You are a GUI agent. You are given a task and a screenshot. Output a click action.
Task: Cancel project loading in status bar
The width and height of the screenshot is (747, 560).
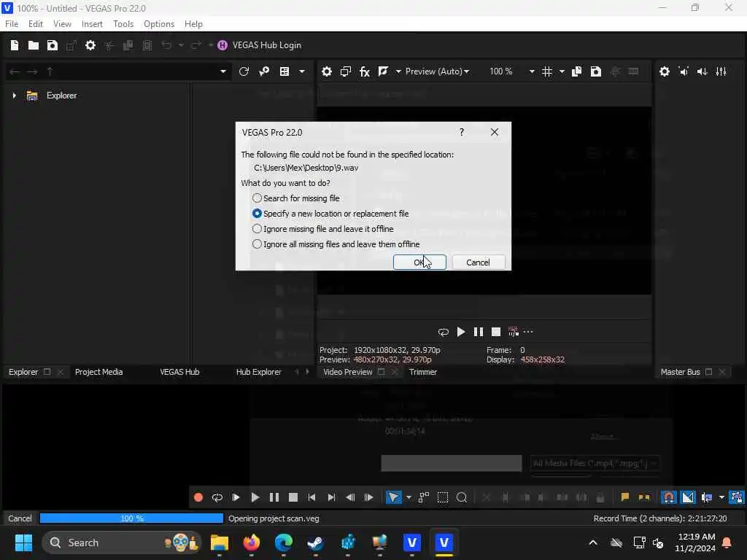click(20, 518)
